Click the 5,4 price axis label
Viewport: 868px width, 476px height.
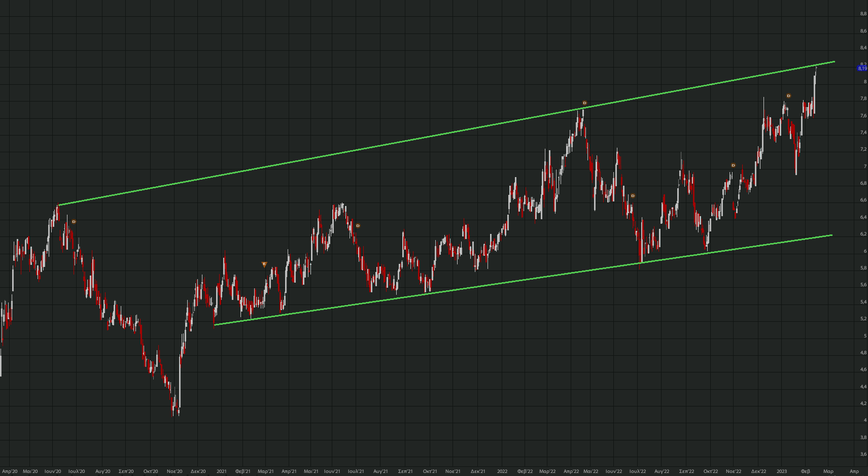863,302
